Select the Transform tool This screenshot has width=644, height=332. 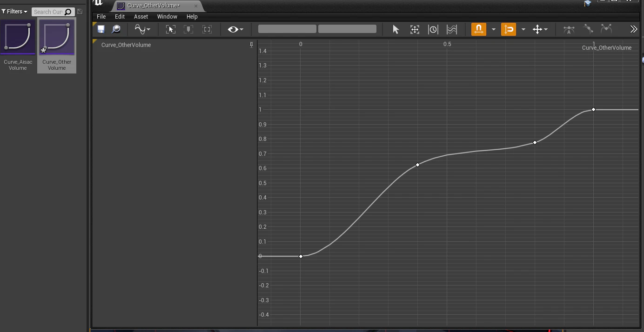[415, 29]
